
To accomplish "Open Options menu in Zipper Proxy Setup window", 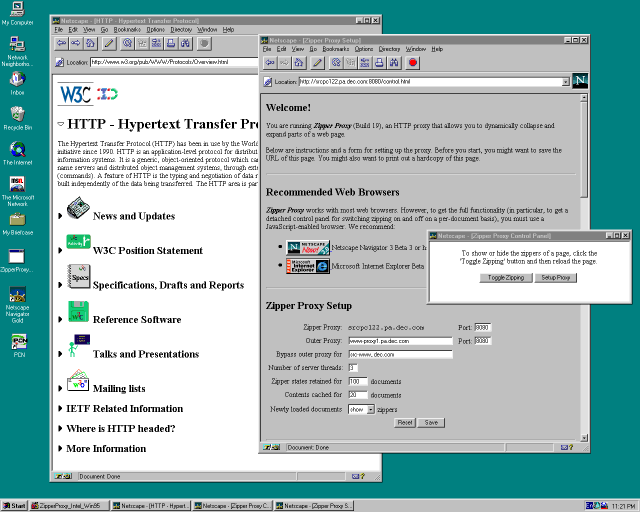I will click(363, 48).
